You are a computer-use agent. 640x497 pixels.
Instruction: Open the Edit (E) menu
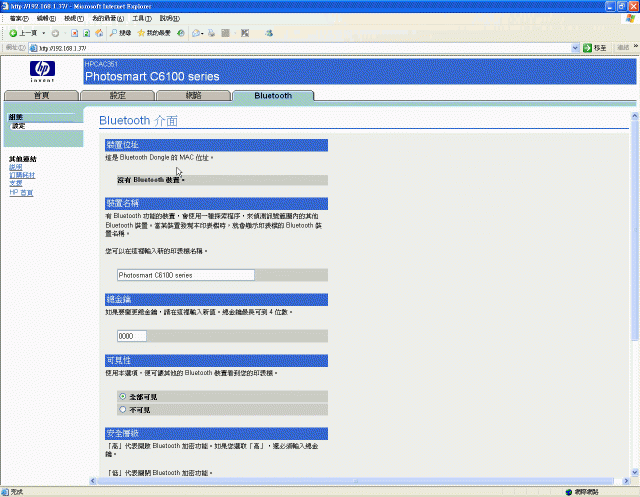(46, 18)
